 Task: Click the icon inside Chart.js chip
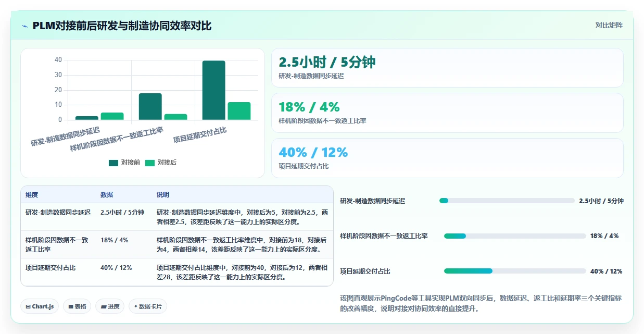(28, 307)
